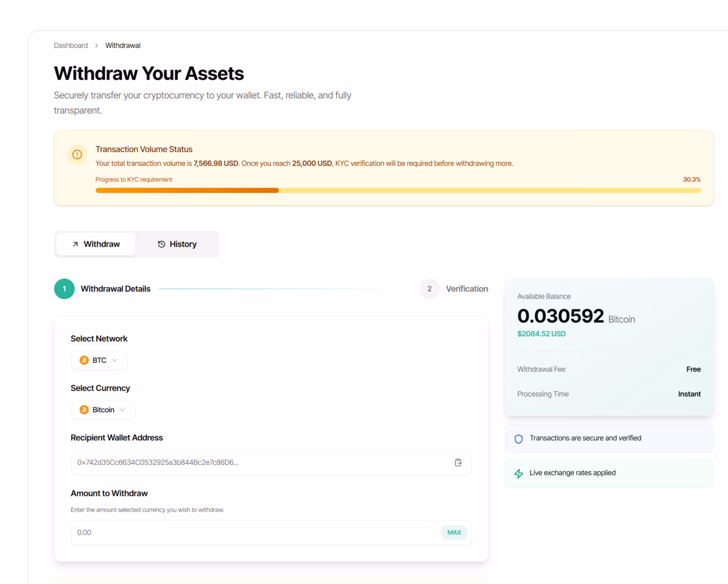Click the breadcrumb chevron separator after Dashboard

96,45
